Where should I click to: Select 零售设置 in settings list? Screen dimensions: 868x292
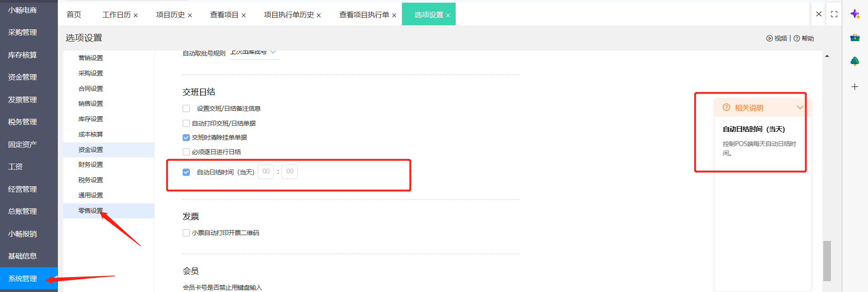pyautogui.click(x=90, y=211)
